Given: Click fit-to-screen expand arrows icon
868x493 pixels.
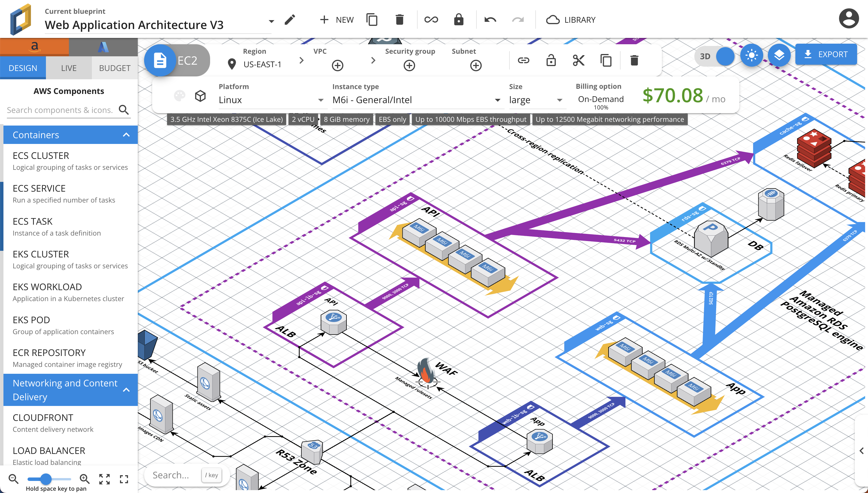Looking at the screenshot, I should pos(104,479).
